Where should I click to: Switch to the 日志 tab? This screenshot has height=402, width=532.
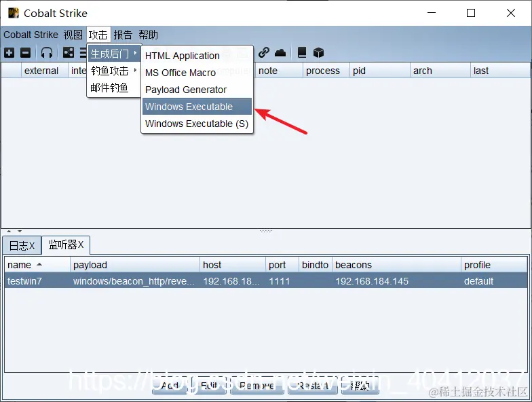coord(22,246)
